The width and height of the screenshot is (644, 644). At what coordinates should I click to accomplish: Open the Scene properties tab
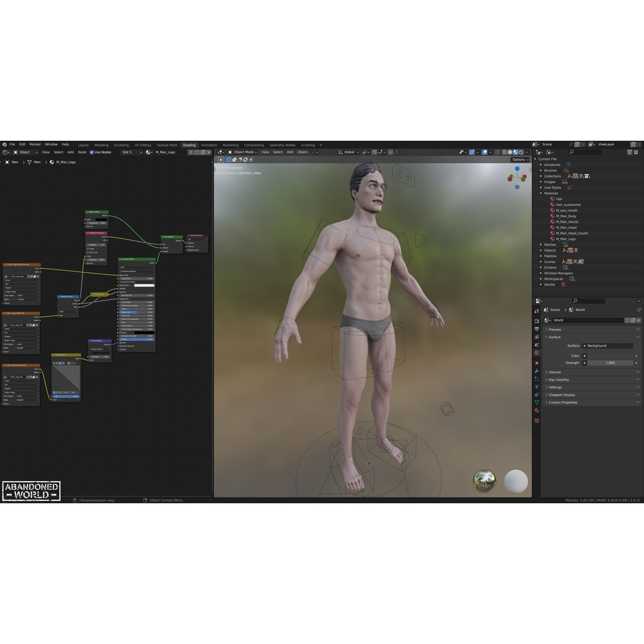pos(537,345)
